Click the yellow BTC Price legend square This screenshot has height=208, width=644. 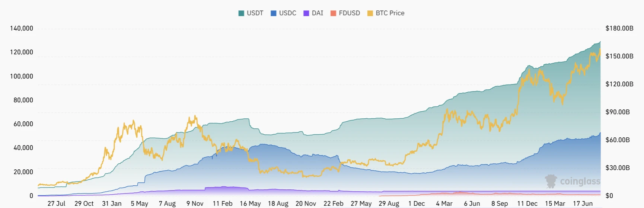[370, 13]
